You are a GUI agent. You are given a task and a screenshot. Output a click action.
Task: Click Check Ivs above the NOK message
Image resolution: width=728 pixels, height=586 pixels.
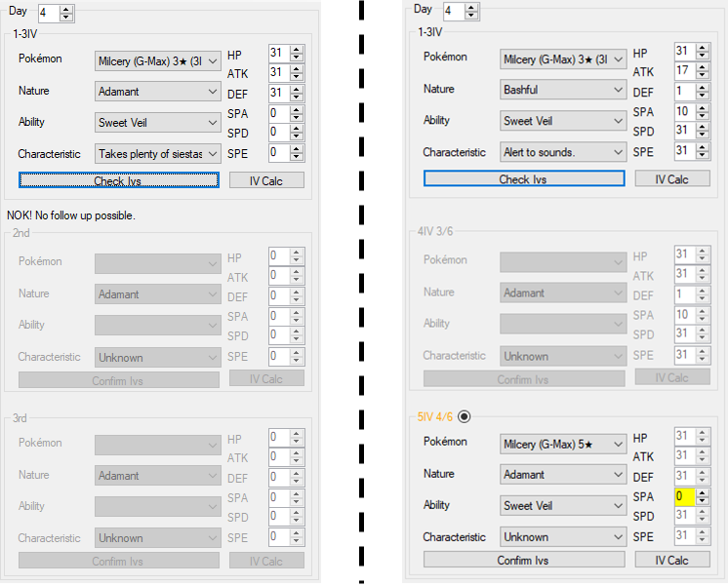[x=119, y=180]
